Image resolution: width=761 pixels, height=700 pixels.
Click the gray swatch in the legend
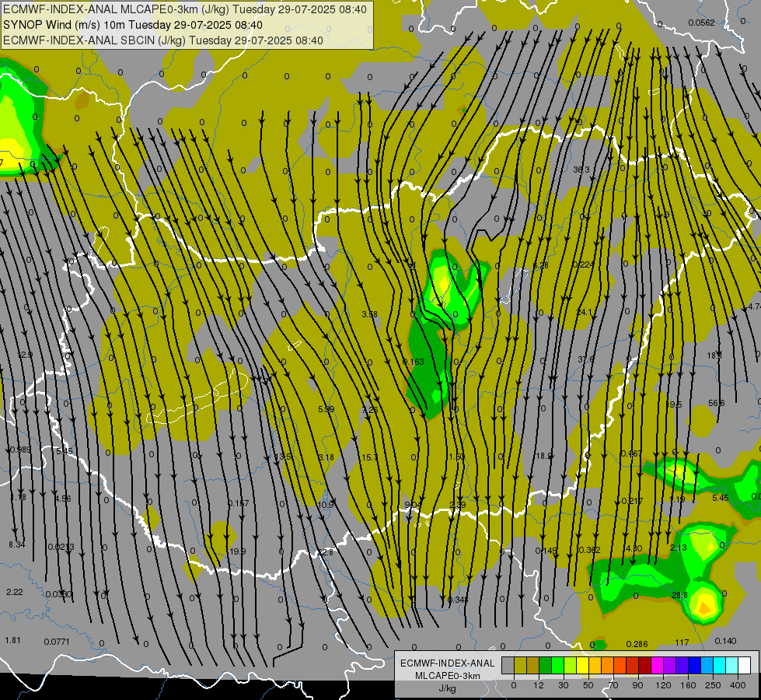(508, 665)
